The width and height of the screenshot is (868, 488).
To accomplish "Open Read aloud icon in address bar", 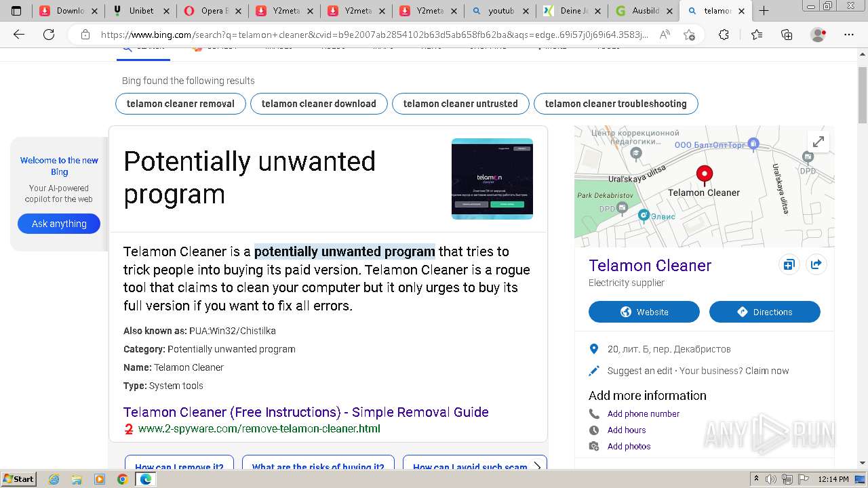I will (x=665, y=35).
